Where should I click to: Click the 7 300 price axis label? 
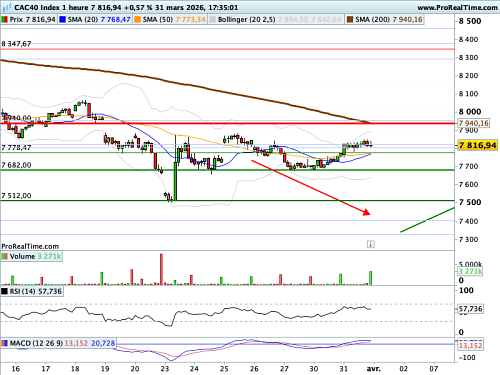469,239
